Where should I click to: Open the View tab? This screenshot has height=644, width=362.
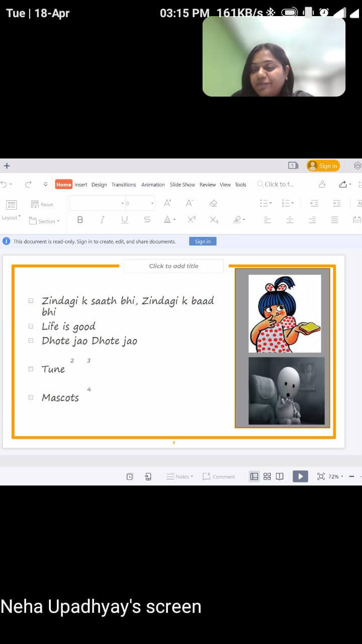pos(225,185)
